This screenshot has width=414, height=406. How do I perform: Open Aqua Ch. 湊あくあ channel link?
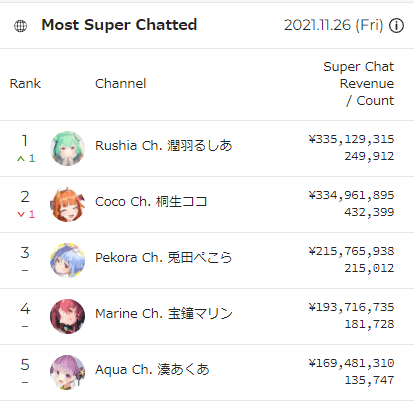(152, 370)
